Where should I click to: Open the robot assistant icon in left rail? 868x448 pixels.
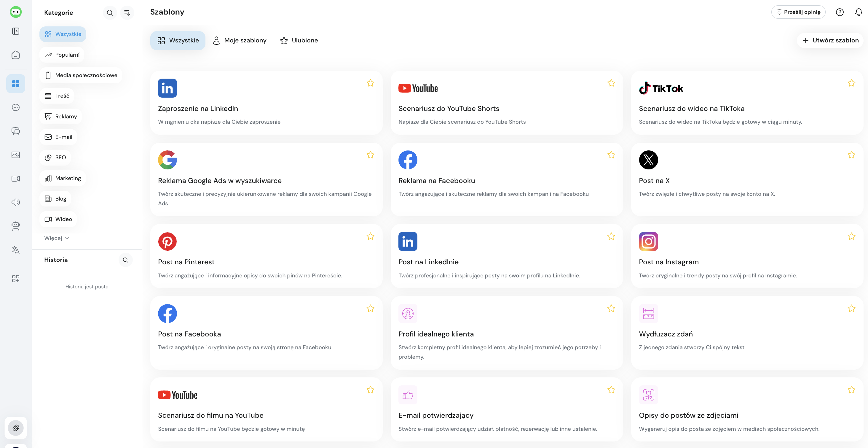point(15,226)
